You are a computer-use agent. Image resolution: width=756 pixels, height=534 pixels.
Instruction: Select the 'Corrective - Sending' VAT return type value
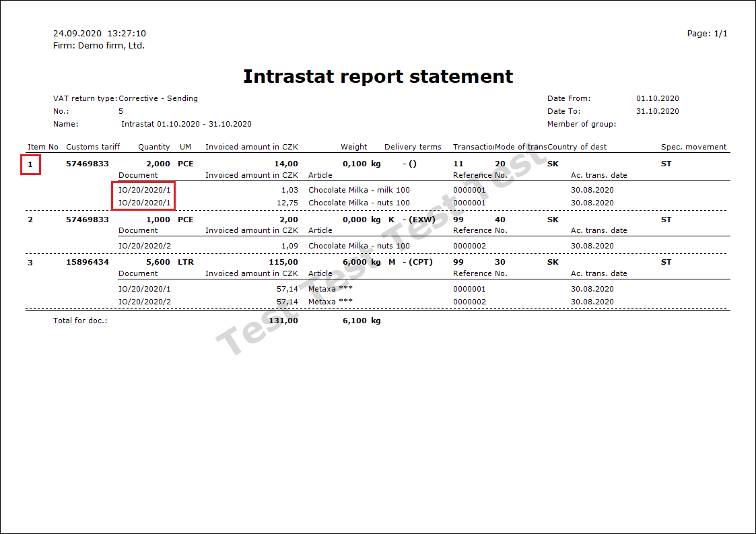(158, 98)
